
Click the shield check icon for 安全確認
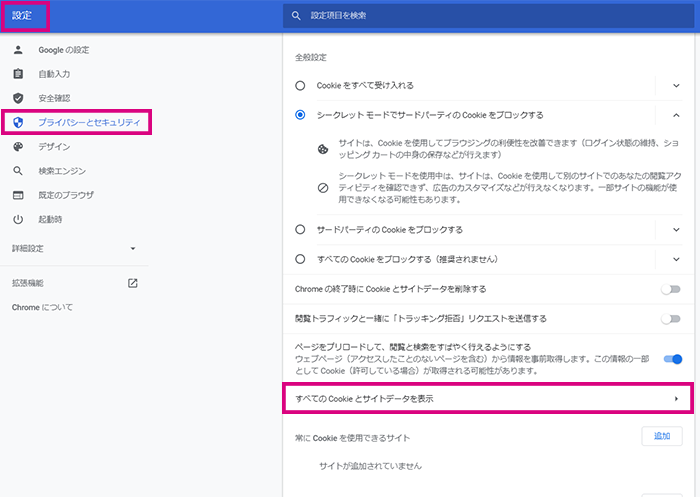point(18,98)
